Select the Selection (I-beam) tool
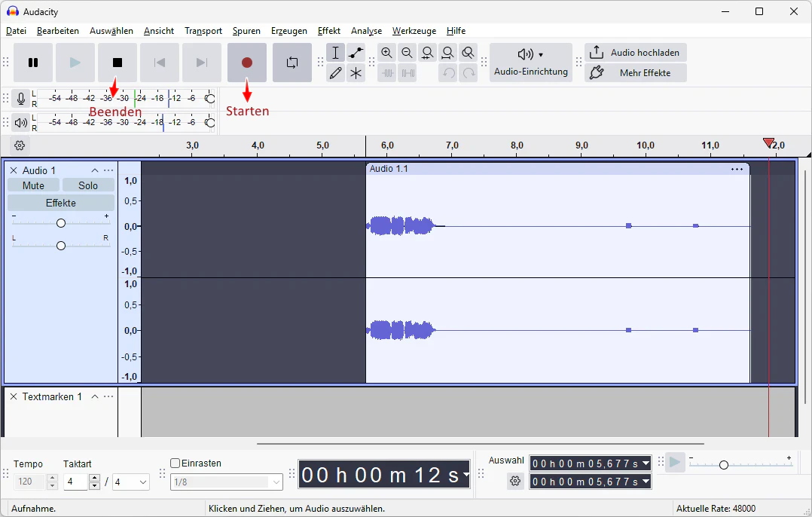Screen dimensions: 812x517 tap(336, 53)
